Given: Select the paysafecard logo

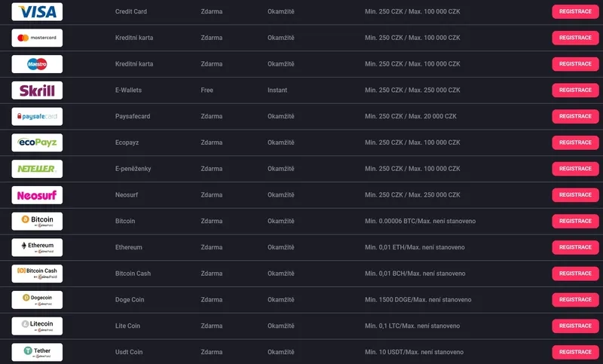Looking at the screenshot, I should pos(37,116).
